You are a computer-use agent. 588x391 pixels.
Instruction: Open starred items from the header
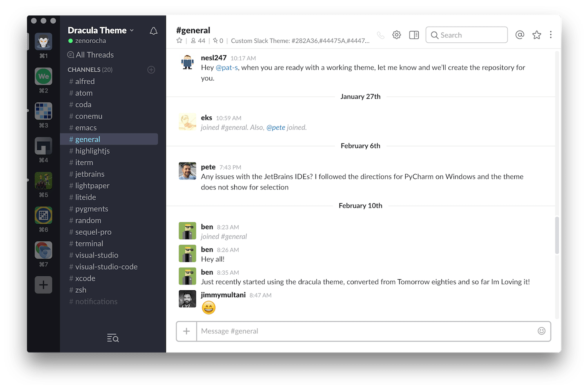tap(537, 35)
